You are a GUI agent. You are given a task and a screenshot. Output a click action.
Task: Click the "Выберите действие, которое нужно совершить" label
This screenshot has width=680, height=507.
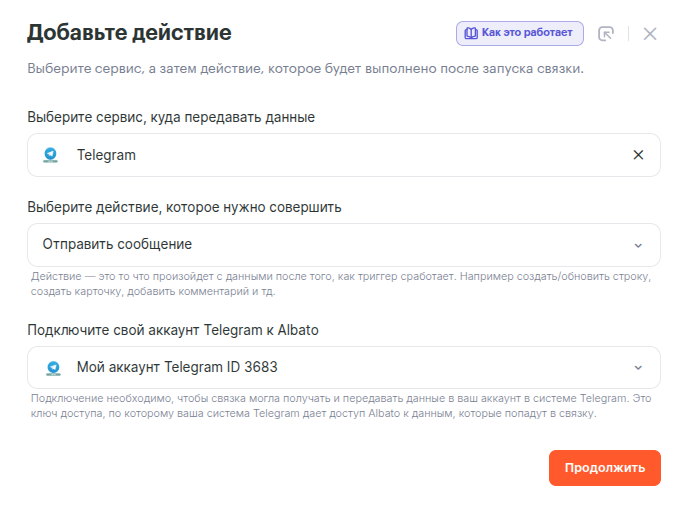(x=184, y=207)
